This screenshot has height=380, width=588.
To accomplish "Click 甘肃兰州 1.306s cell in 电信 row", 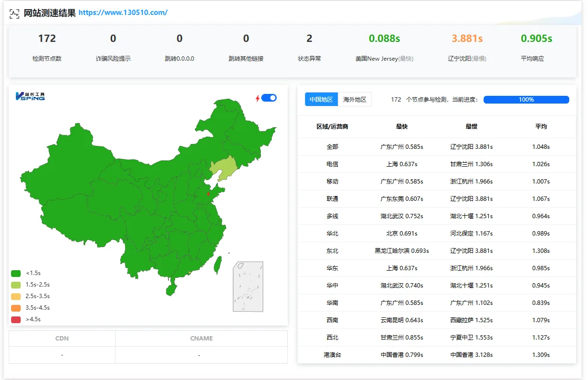I will pyautogui.click(x=472, y=164).
